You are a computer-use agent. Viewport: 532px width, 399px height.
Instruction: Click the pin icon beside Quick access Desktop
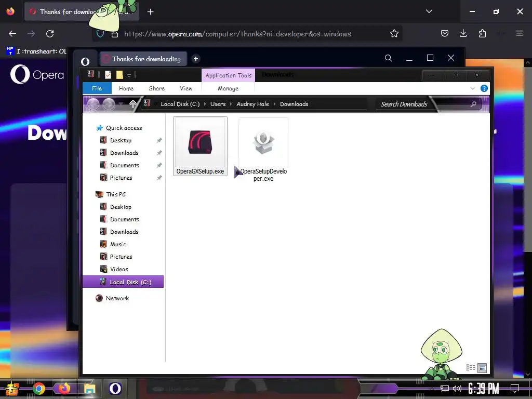[159, 140]
